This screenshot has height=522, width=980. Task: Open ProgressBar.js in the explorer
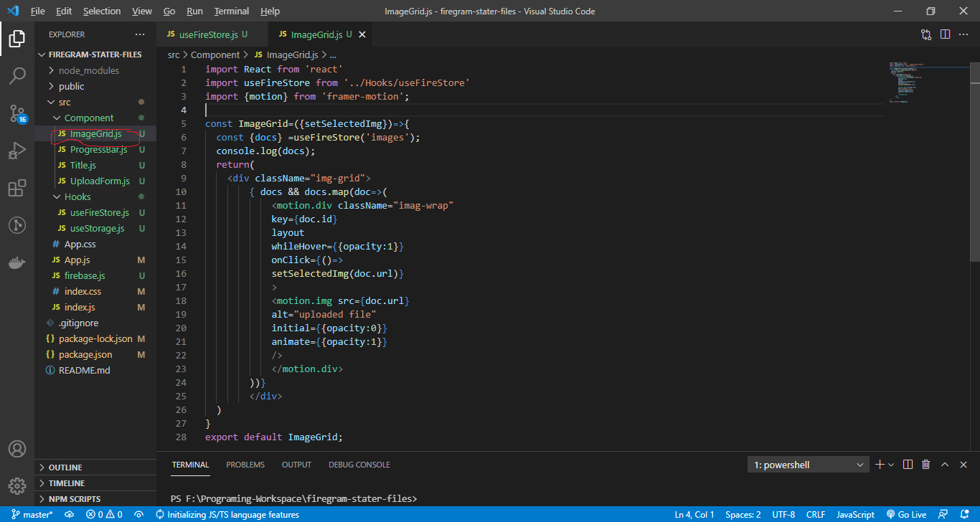coord(98,149)
